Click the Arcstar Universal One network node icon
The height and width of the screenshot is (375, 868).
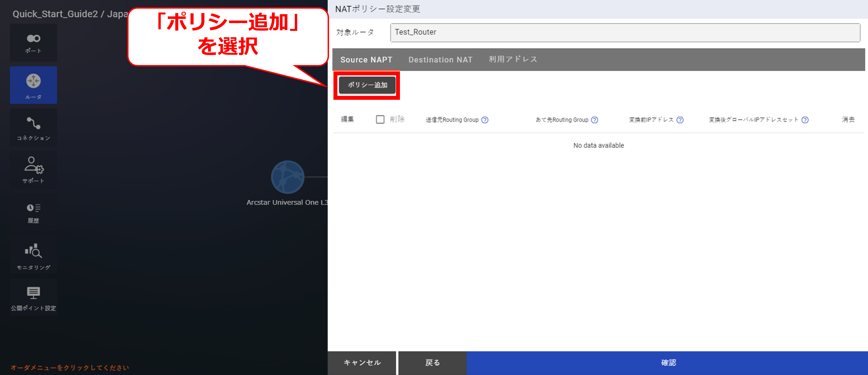287,177
